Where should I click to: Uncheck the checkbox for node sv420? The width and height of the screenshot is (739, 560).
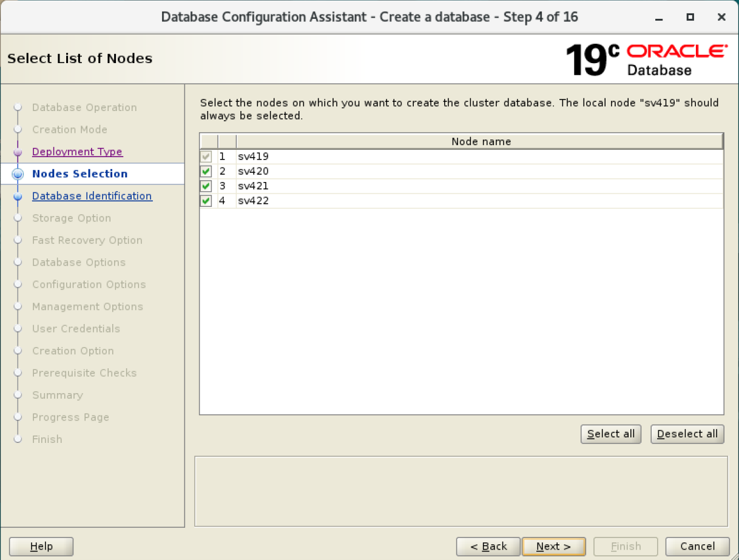tap(206, 171)
